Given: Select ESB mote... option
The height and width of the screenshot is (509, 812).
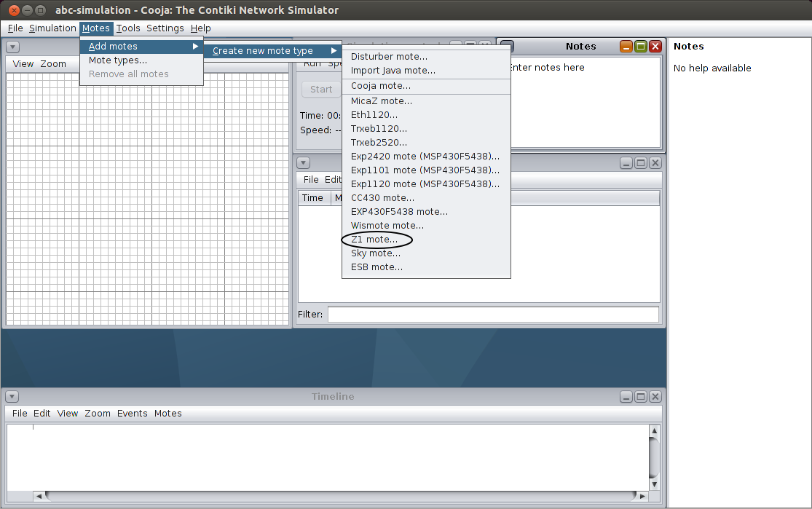Looking at the screenshot, I should [x=426, y=267].
